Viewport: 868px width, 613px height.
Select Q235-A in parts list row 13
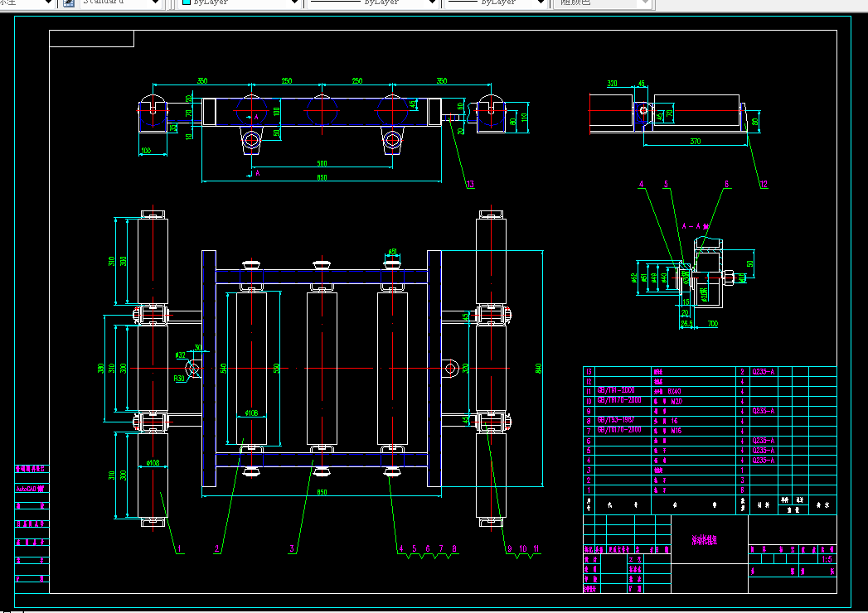(764, 372)
